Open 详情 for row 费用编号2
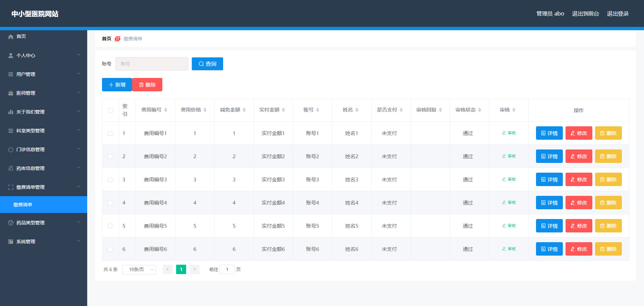Screen dimensions: 644x306 coord(549,156)
